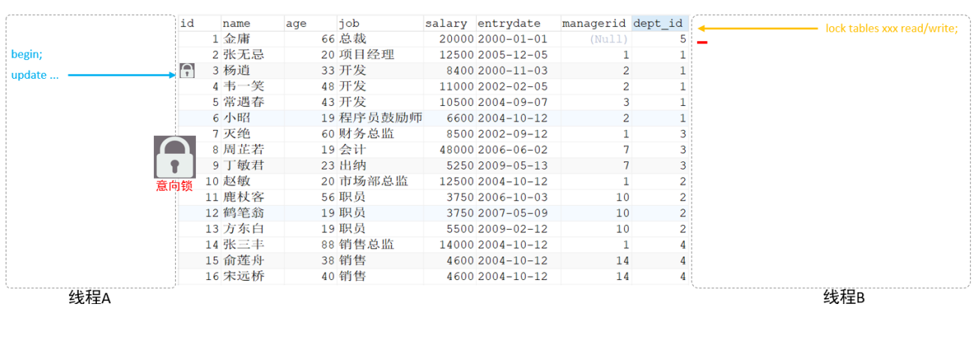Select the job cell 项目经理
The width and height of the screenshot is (980, 346).
366,55
